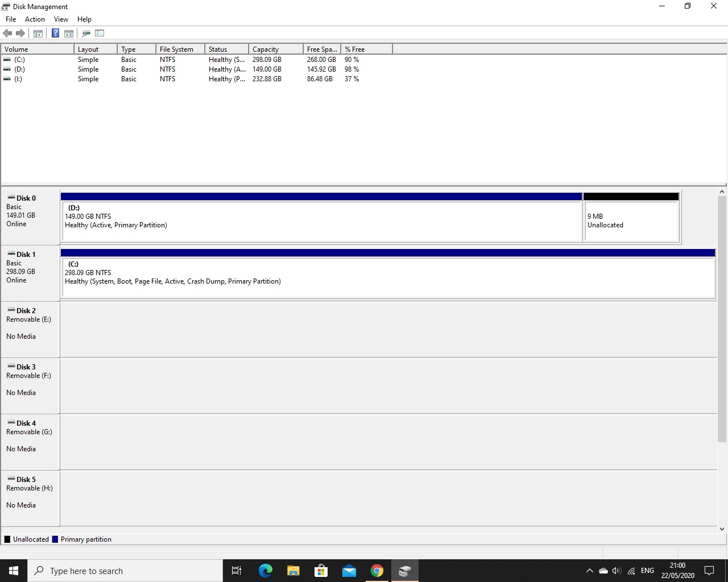Toggle the Show/Hide Action Pane toolbar icon
728x582 pixels.
point(69,34)
